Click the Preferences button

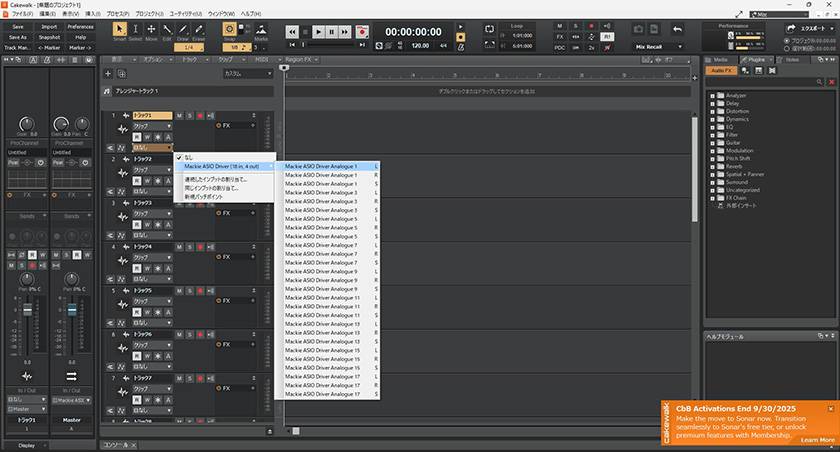[x=81, y=27]
